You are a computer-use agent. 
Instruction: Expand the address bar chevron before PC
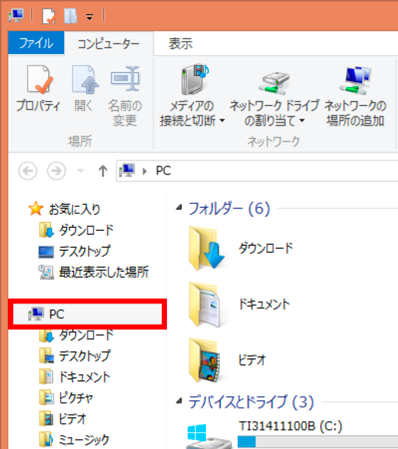145,171
